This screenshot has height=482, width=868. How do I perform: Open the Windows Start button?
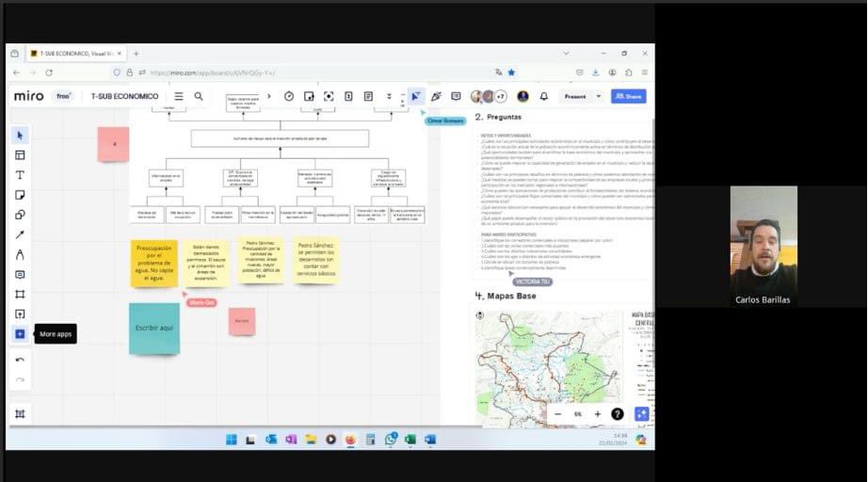(232, 440)
